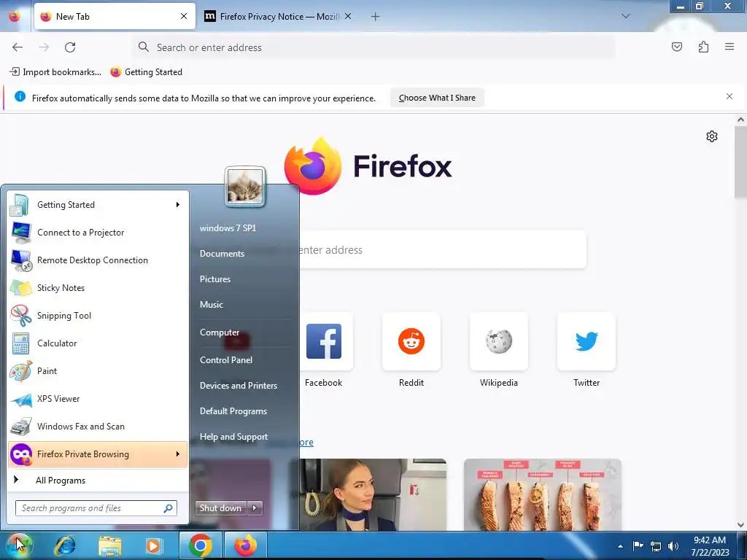Expand All Programs list
747x560 pixels.
pyautogui.click(x=98, y=480)
